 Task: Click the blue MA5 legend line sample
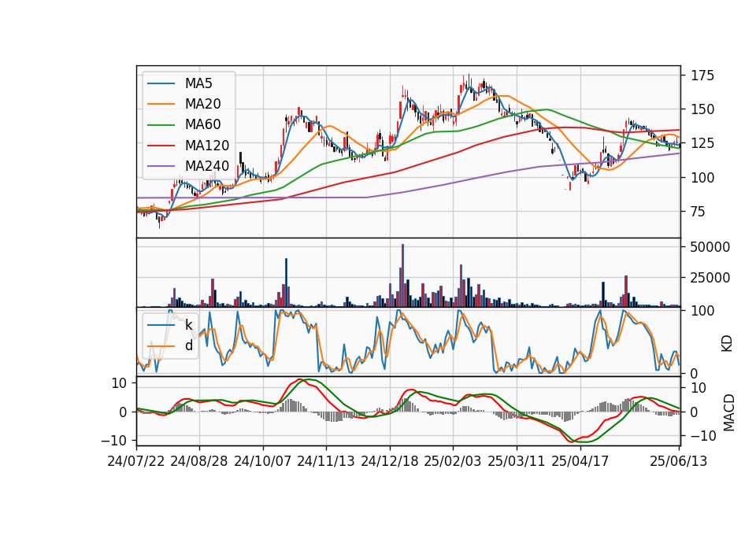(x=161, y=83)
